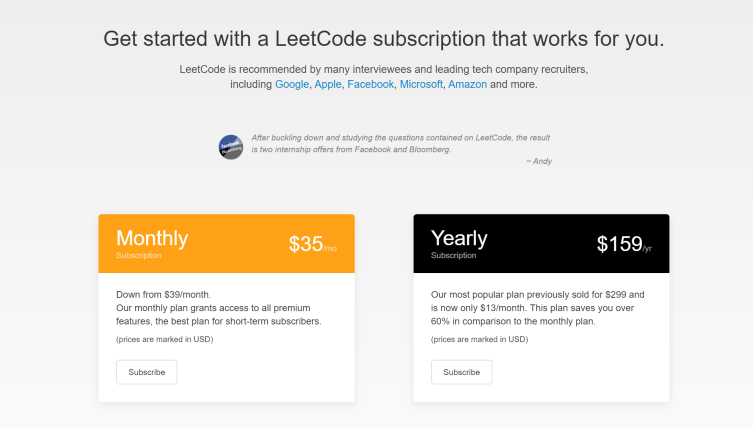Select the $159/yr price label
The width and height of the screenshot is (753, 428).
pos(623,244)
